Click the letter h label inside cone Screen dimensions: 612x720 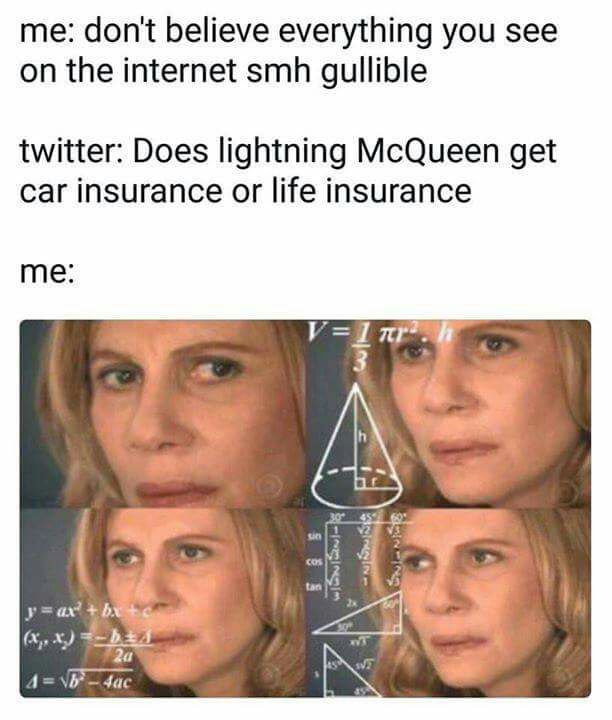click(363, 437)
